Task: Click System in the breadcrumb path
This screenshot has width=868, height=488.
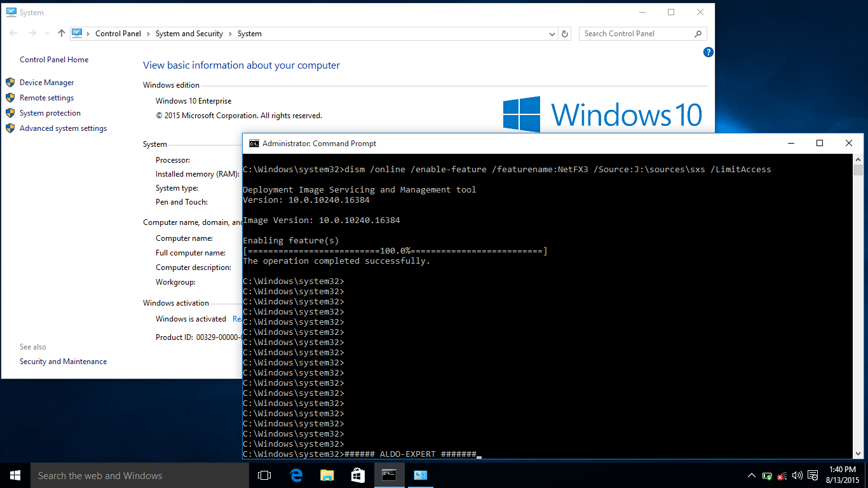Action: (x=250, y=34)
